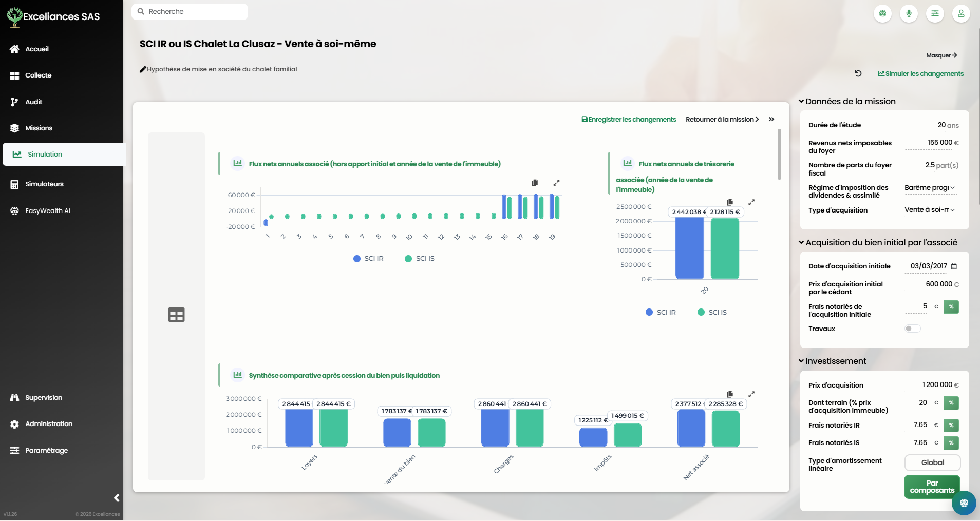Open the table view icon in left strip
The height and width of the screenshot is (521, 980).
(176, 315)
